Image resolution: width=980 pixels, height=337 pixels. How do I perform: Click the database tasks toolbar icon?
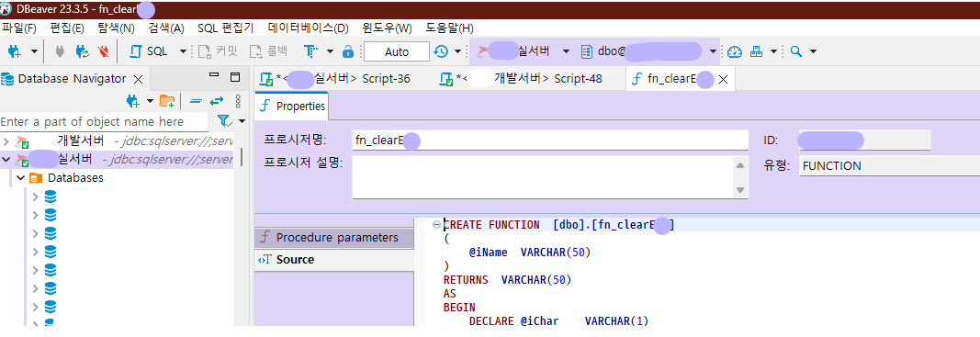pyautogui.click(x=756, y=52)
